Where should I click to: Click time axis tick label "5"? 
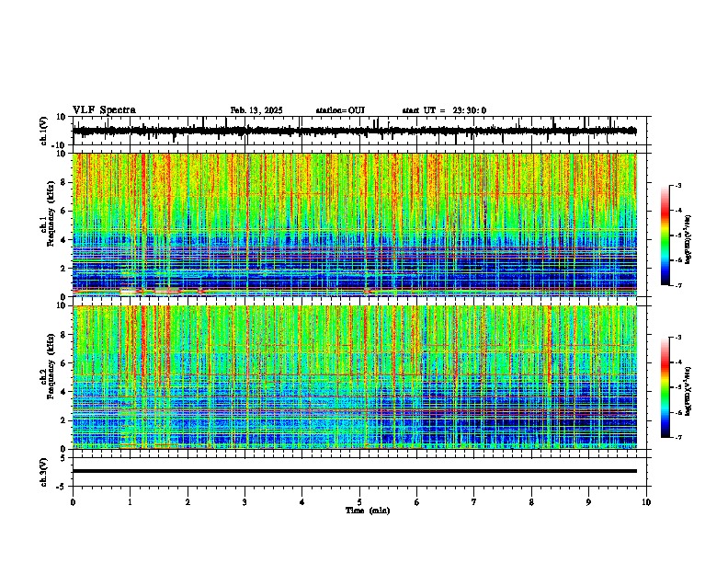coord(359,502)
